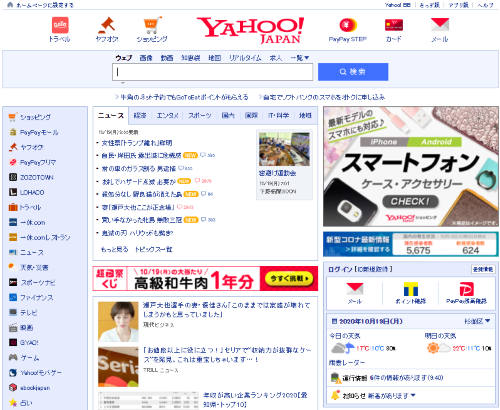Image resolution: width=500 pixels, height=410 pixels.
Task: Open the Seria article thumbnail
Action: coord(118,367)
